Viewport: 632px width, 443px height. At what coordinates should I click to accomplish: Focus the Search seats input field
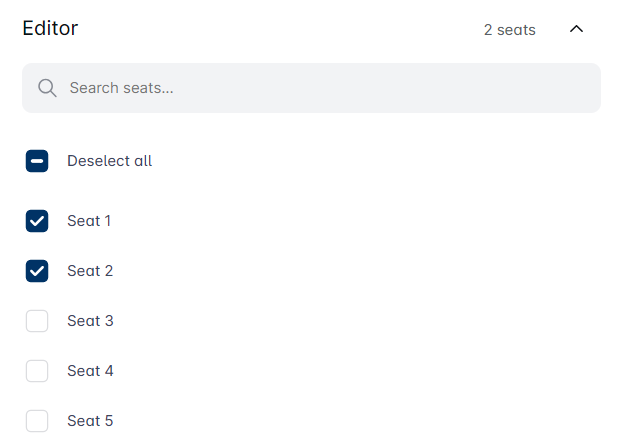pos(320,88)
